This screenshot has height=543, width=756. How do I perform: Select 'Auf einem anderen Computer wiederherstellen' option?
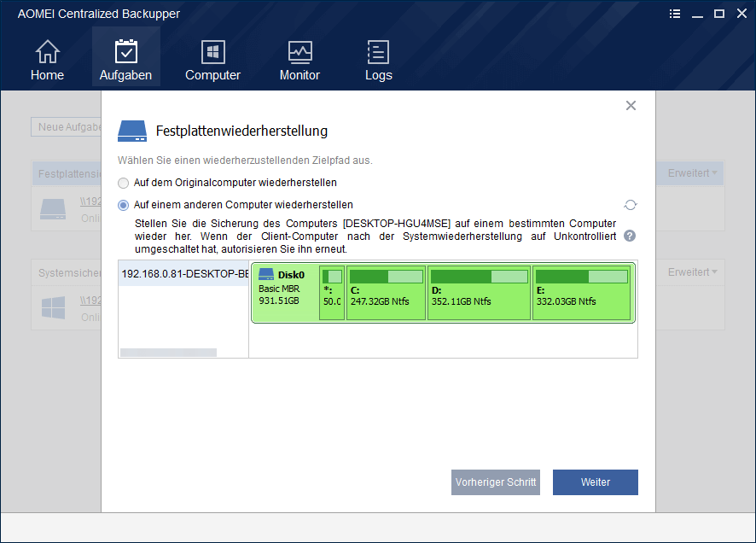[x=236, y=205]
